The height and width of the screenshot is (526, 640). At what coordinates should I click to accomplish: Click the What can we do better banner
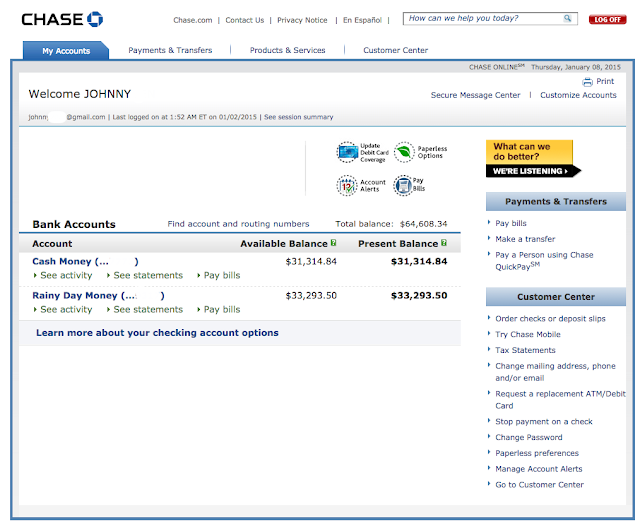point(533,159)
